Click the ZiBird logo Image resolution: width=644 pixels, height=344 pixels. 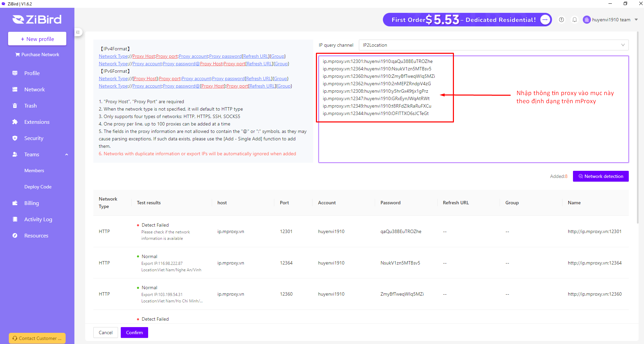(37, 20)
